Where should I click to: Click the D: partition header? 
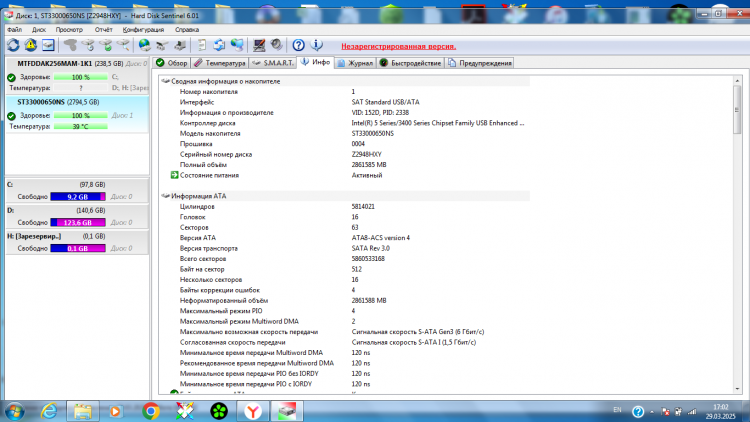(x=77, y=211)
